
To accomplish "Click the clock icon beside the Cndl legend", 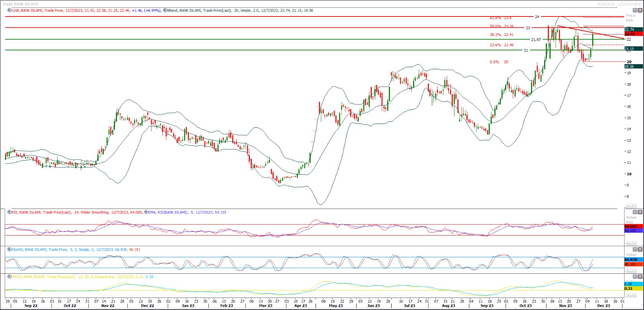I will [x=9, y=10].
